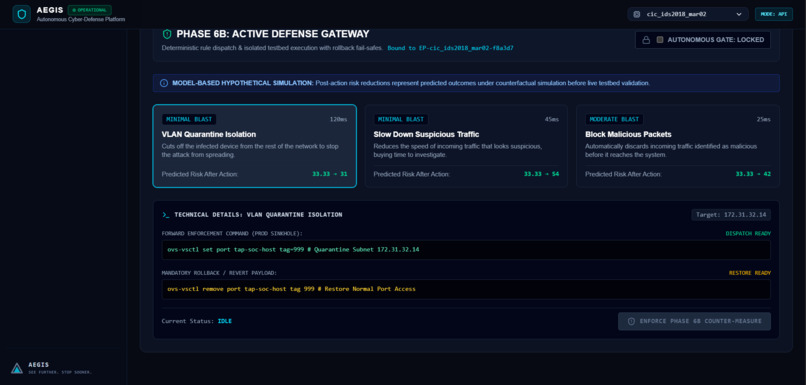This screenshot has height=385, width=806.
Task: Toggle the Autonomous Gate checkbox
Action: 660,40
